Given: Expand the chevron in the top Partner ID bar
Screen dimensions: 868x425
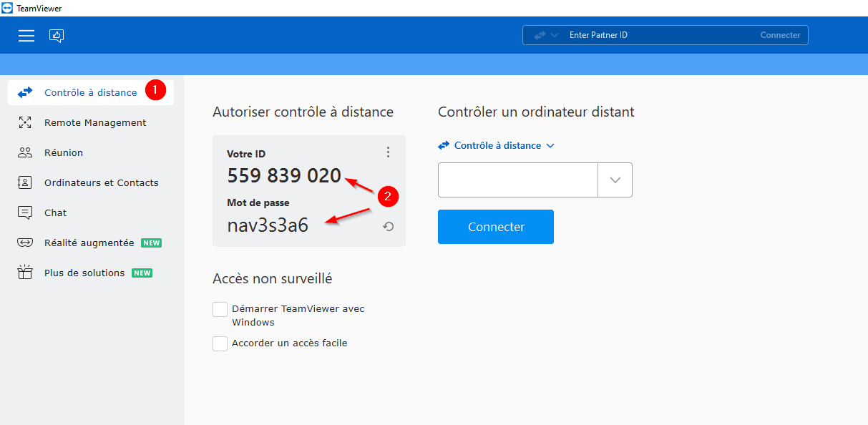Looking at the screenshot, I should 555,35.
